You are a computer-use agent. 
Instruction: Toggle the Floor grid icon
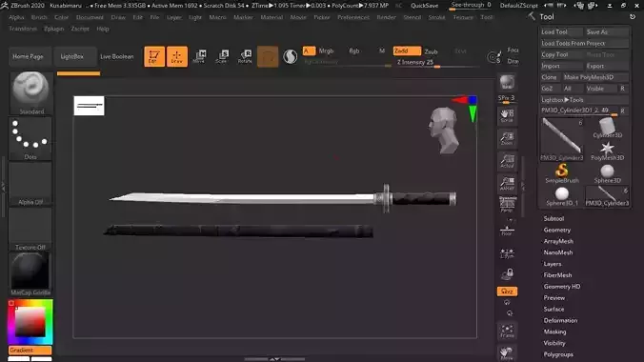point(507,231)
